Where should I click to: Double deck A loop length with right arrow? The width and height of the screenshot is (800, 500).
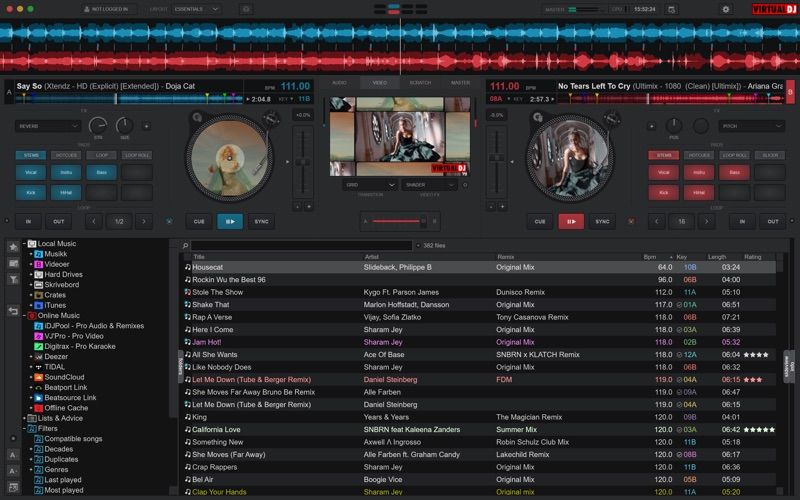pyautogui.click(x=144, y=221)
